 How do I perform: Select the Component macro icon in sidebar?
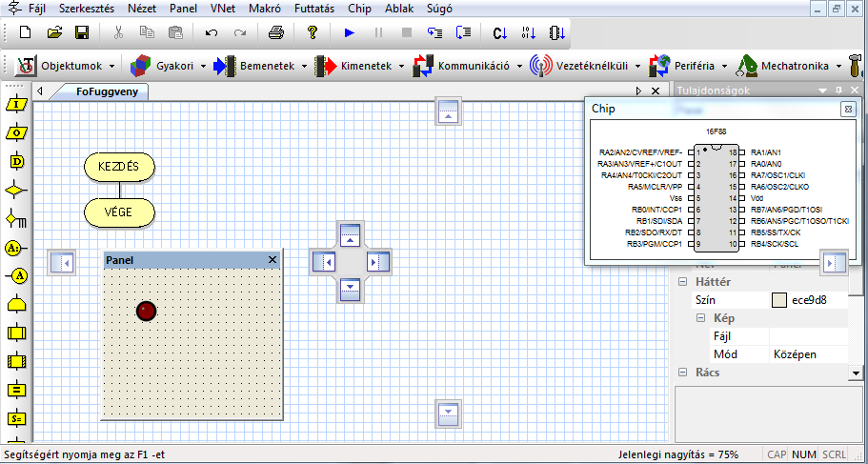pyautogui.click(x=16, y=361)
